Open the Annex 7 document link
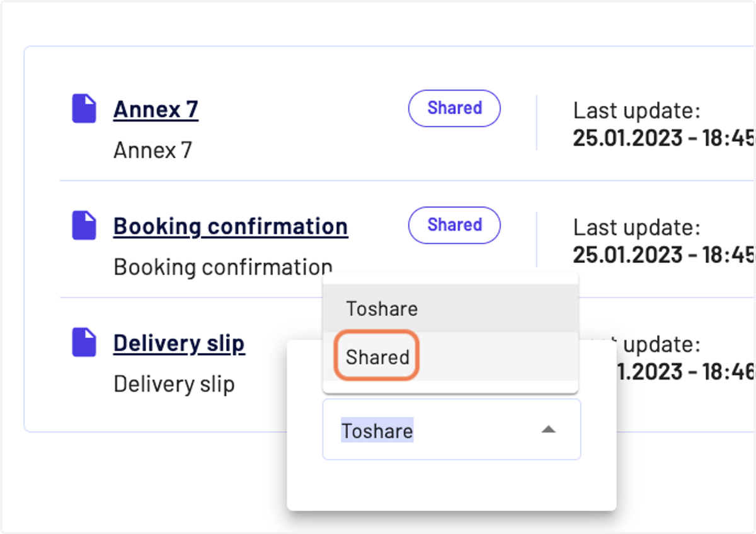 tap(156, 110)
